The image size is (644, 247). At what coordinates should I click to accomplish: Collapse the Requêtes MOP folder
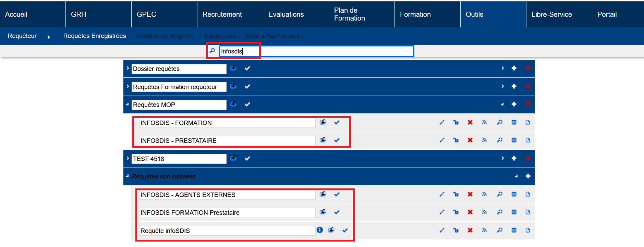coord(127,104)
